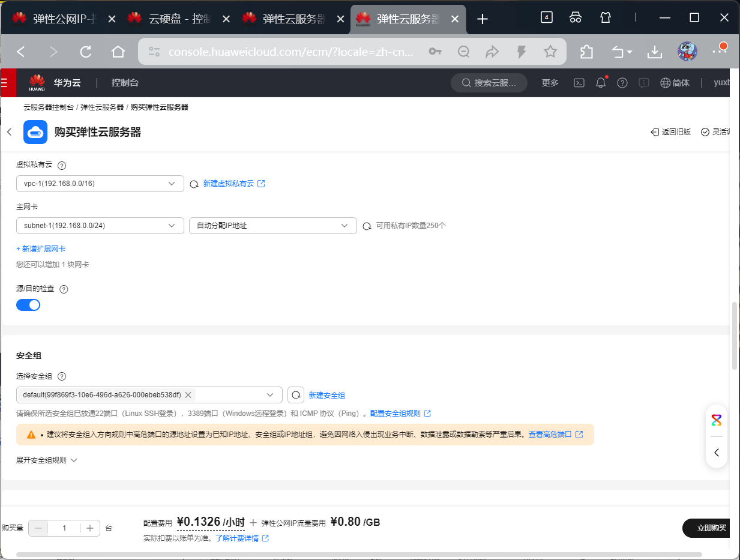The width and height of the screenshot is (740, 560).
Task: Open the 配置安全组规则 link
Action: click(400, 414)
